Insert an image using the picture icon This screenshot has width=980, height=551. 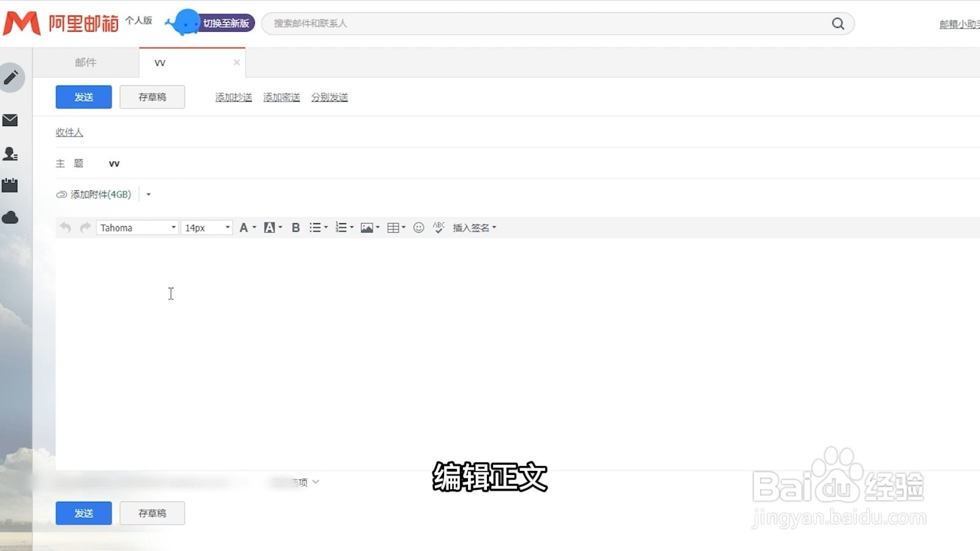[x=366, y=227]
